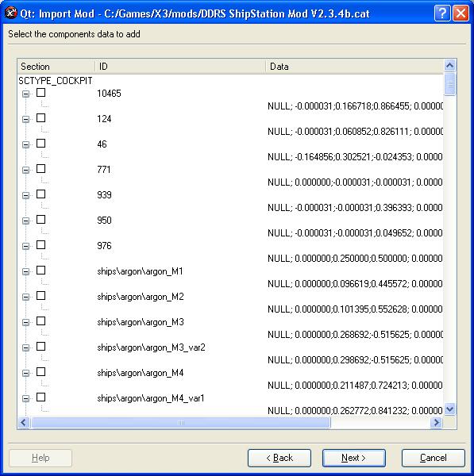Screen dimensions: 474x476
Task: Check the box for ID 939
Action: (x=40, y=194)
